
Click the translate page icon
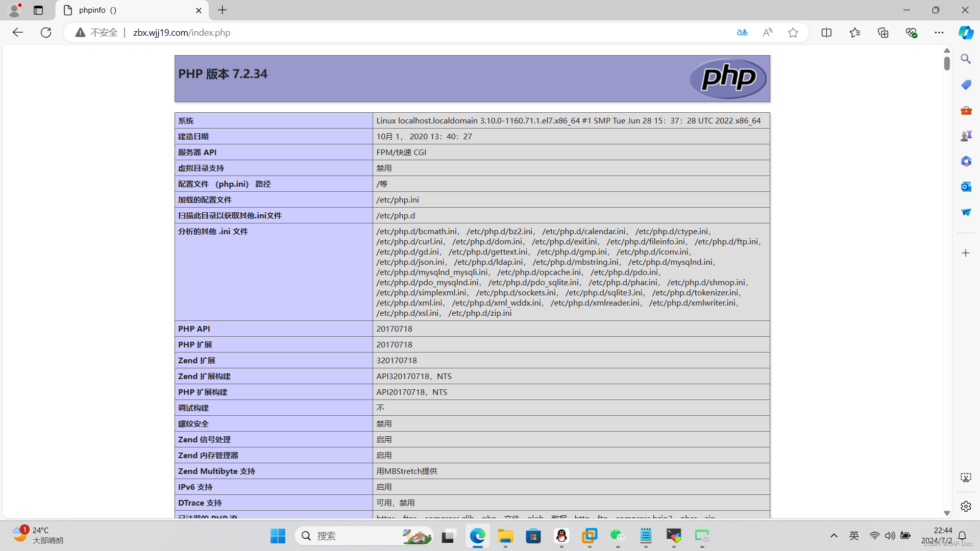(x=742, y=33)
